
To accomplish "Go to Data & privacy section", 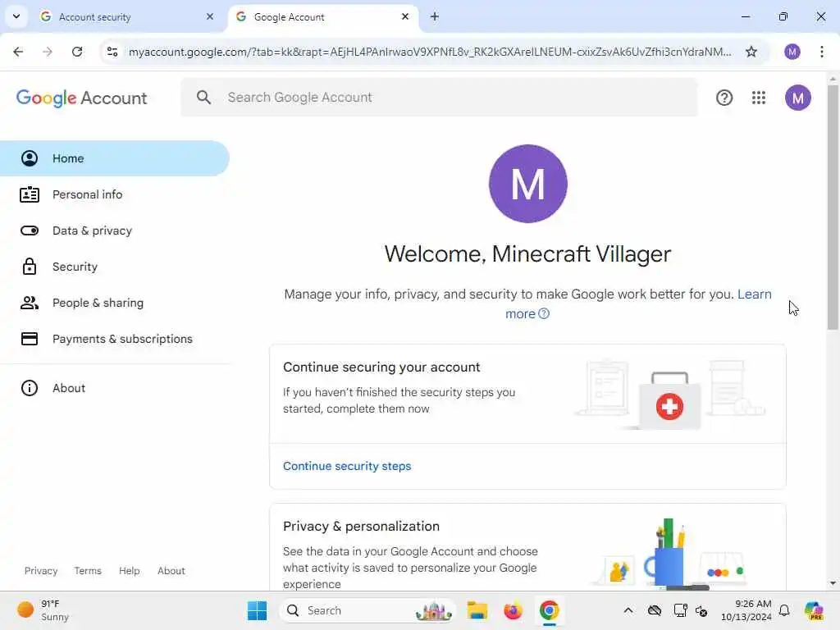I will pos(115,231).
